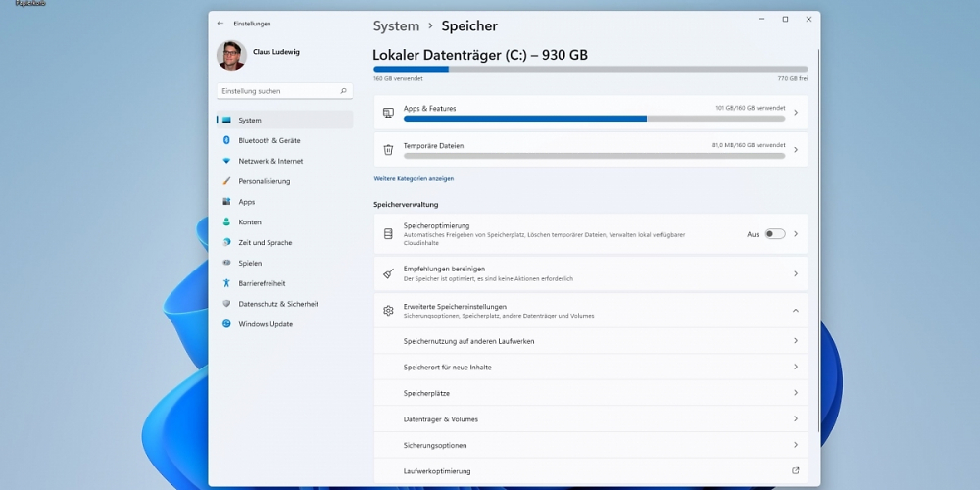Click System breadcrumb in header

(396, 26)
